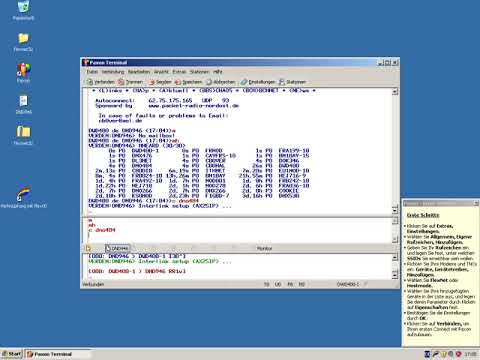480x360 pixels.
Task: Open the Verbindung menu
Action: pos(113,72)
